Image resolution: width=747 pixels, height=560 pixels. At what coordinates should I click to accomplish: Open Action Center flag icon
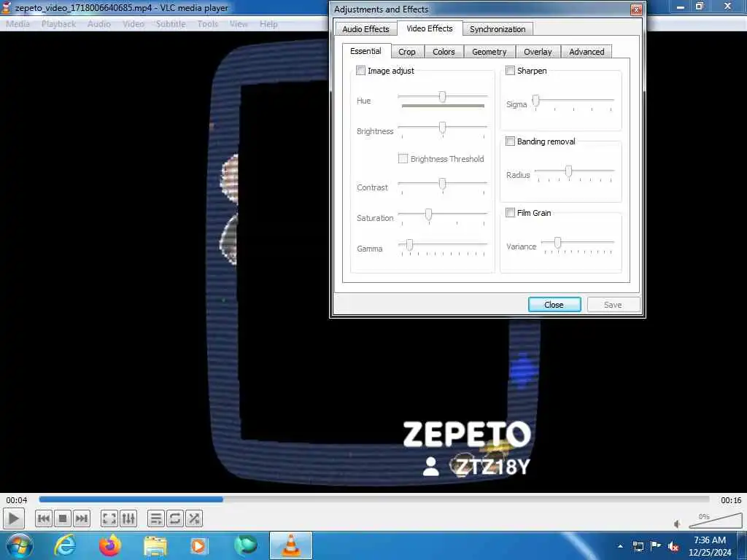656,546
